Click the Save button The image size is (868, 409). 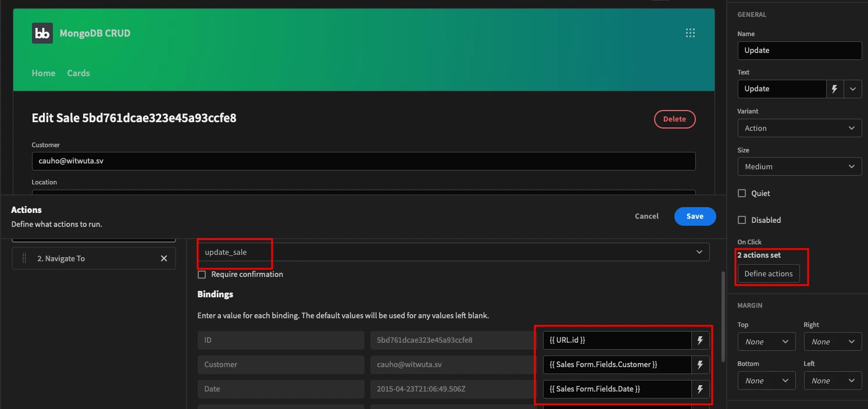695,216
